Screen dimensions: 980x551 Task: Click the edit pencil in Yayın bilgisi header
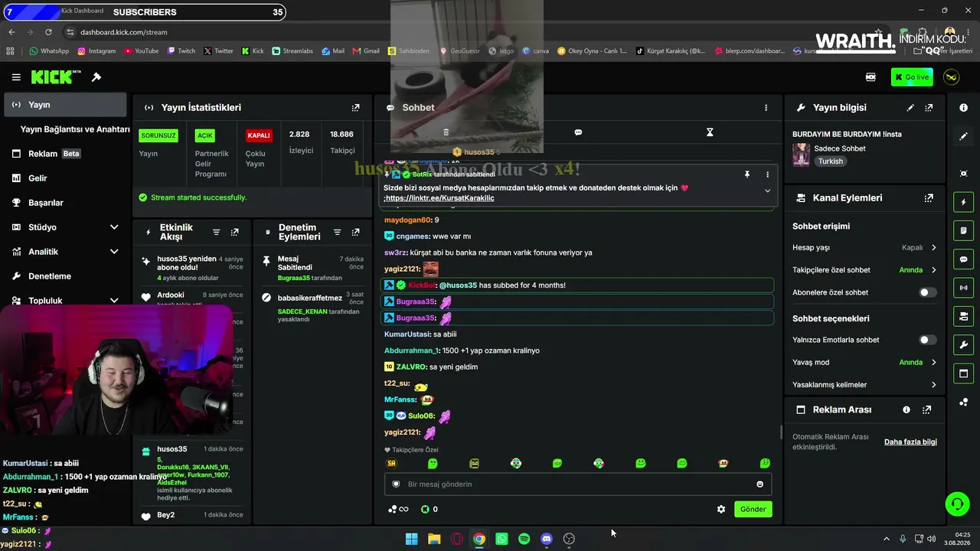pyautogui.click(x=910, y=108)
